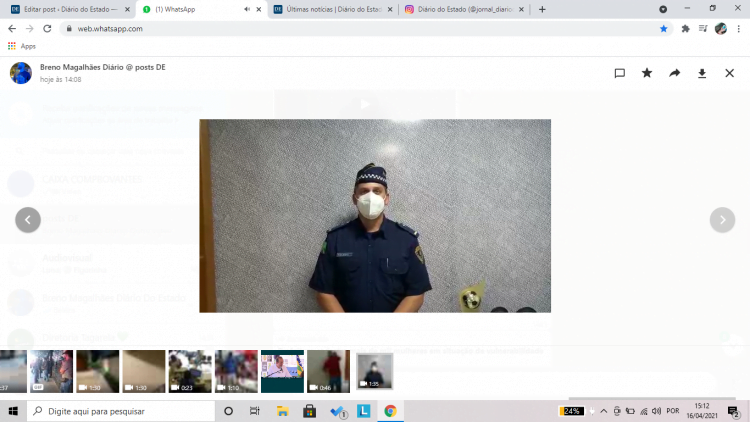Download the video using download icon
Screen dimensions: 750x422
pyautogui.click(x=702, y=73)
